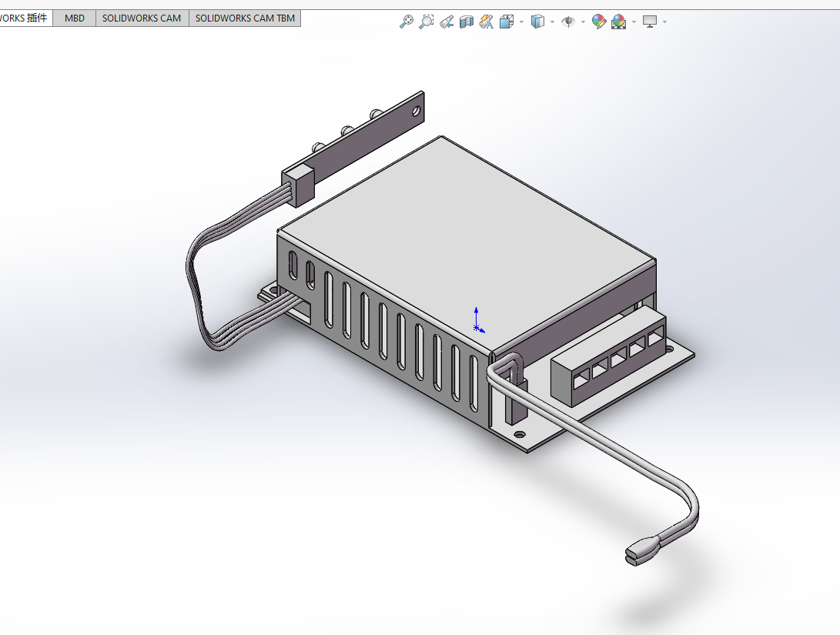Click the View Settings monitor icon
Screen dimensions: 840x635
(x=650, y=22)
